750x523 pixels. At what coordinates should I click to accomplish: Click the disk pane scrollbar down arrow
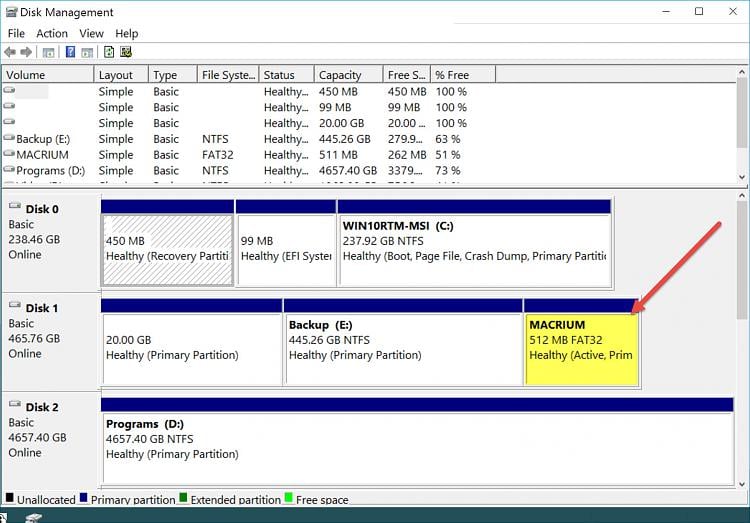(742, 484)
